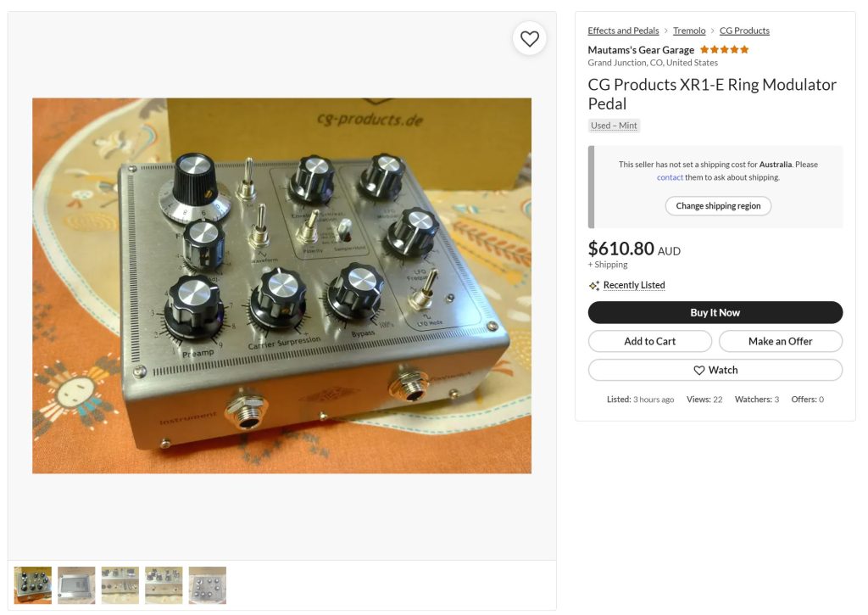This screenshot has height=615, width=868.
Task: Add the pedal to cart
Action: click(x=650, y=341)
